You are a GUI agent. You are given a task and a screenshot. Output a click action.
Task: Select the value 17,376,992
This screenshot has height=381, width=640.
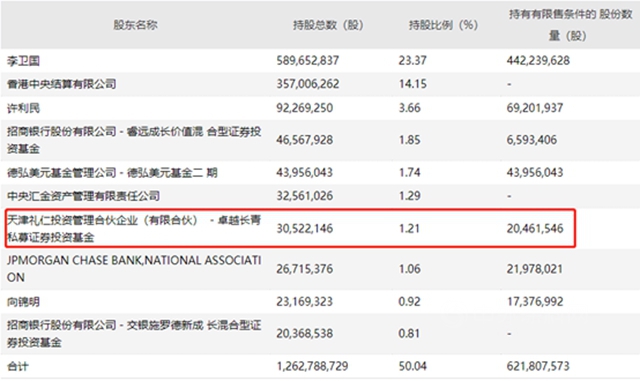coord(535,301)
